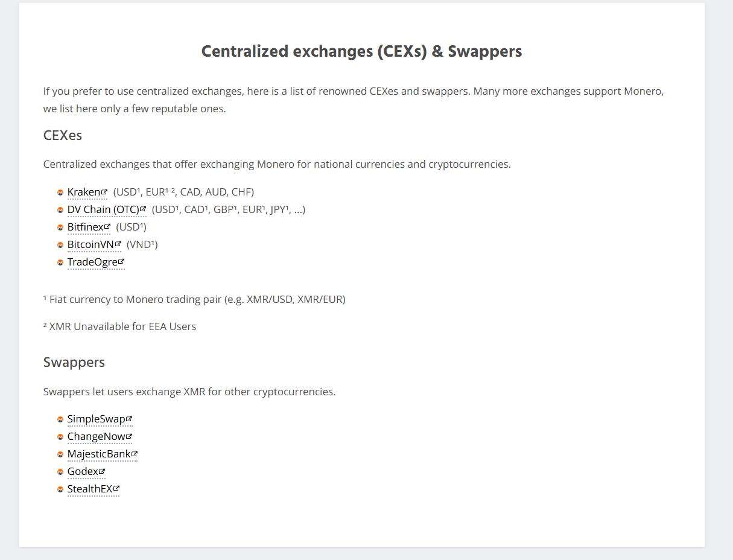Screen dimensions: 733x560
Task: Open the ChangeNow link
Action: click(96, 436)
